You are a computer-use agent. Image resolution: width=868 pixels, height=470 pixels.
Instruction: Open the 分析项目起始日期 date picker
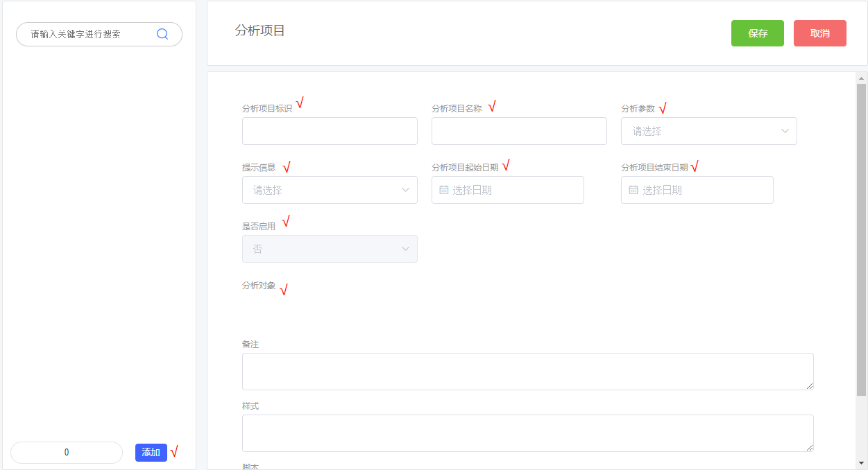(x=513, y=190)
